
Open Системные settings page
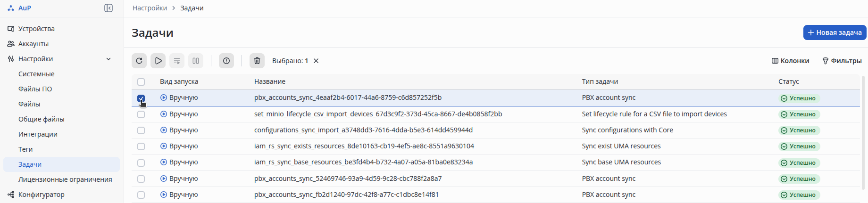click(x=36, y=74)
